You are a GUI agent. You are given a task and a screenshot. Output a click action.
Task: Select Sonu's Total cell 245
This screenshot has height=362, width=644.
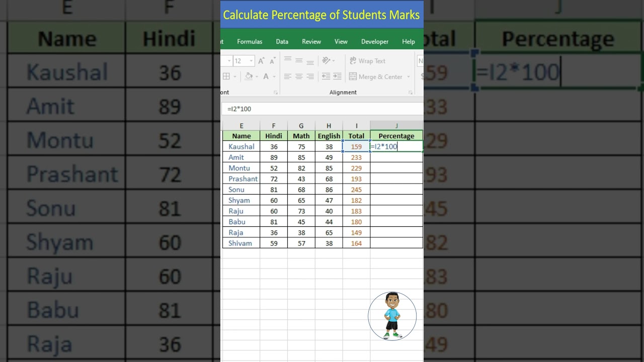[x=356, y=190]
